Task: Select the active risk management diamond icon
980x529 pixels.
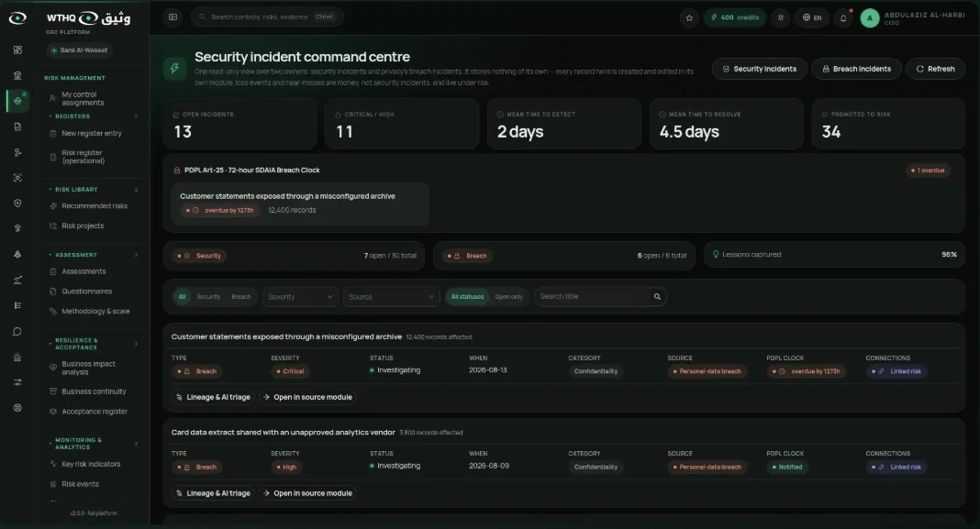Action: point(17,101)
